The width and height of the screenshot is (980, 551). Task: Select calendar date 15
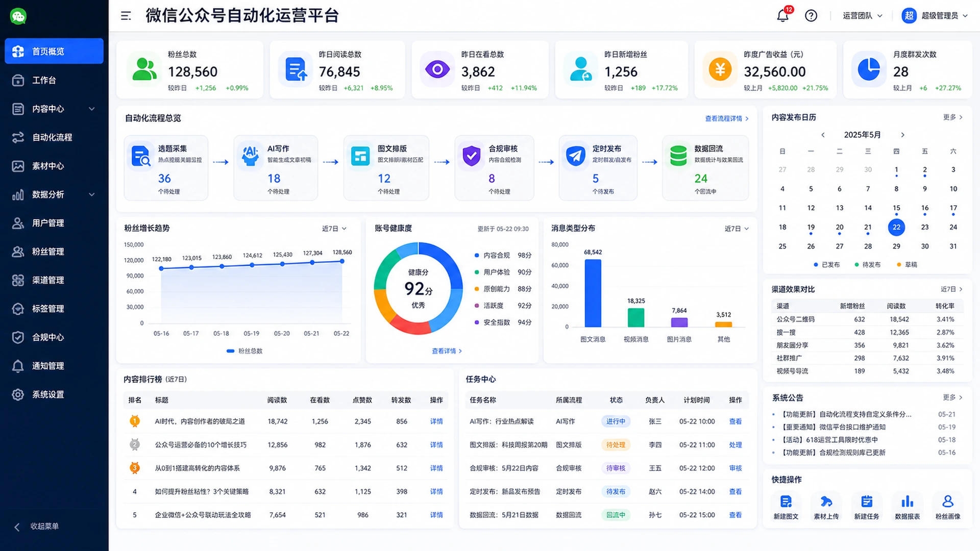[x=896, y=208]
